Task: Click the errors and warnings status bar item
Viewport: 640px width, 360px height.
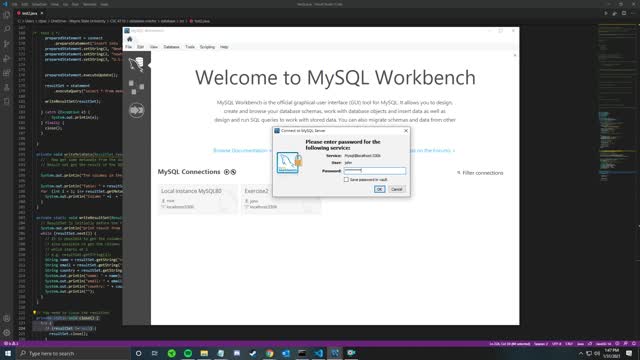Action: click(x=11, y=344)
